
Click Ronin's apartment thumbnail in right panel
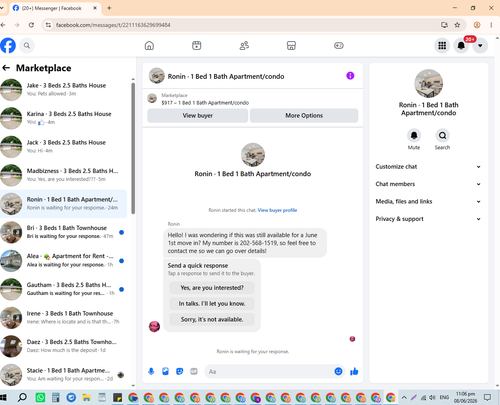(428, 84)
